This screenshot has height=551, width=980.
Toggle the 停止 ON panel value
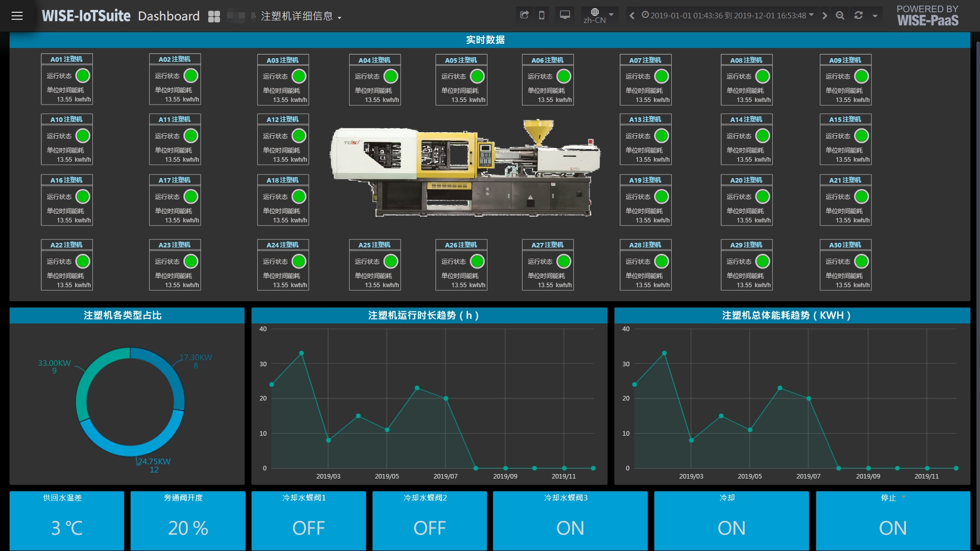pyautogui.click(x=893, y=528)
